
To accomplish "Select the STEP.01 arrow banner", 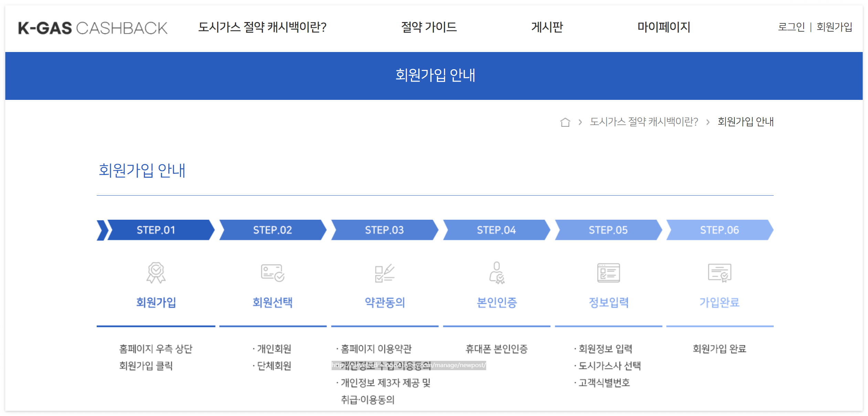I will 157,230.
